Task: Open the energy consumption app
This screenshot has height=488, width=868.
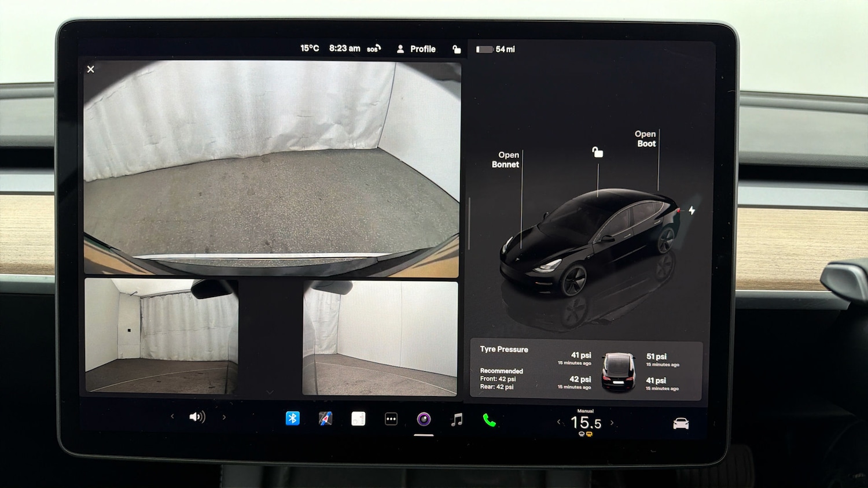Action: (358, 417)
